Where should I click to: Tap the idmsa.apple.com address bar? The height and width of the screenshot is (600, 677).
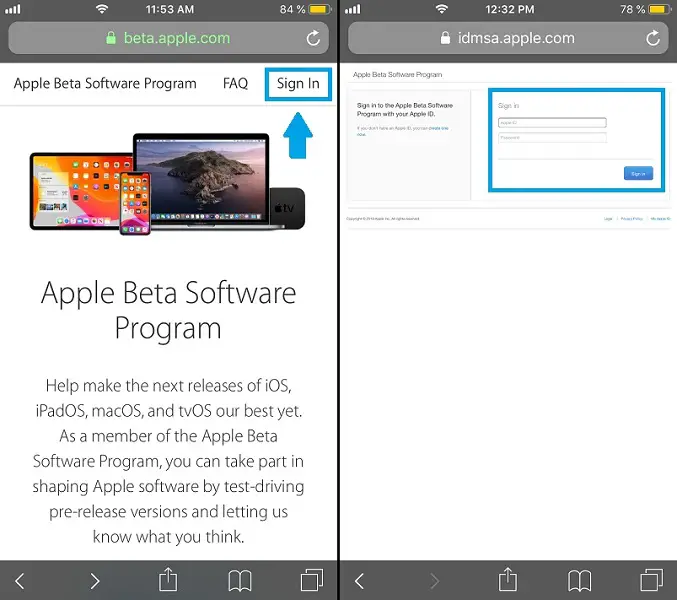pos(508,39)
